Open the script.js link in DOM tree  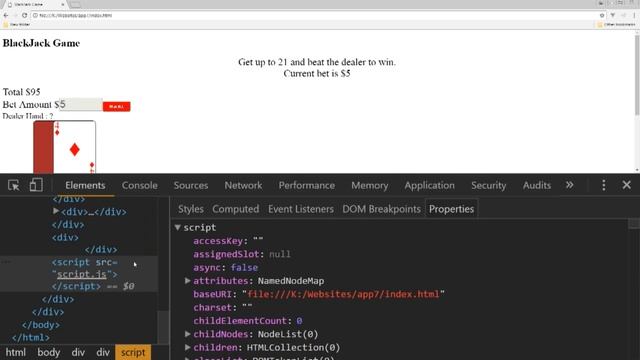point(82,274)
